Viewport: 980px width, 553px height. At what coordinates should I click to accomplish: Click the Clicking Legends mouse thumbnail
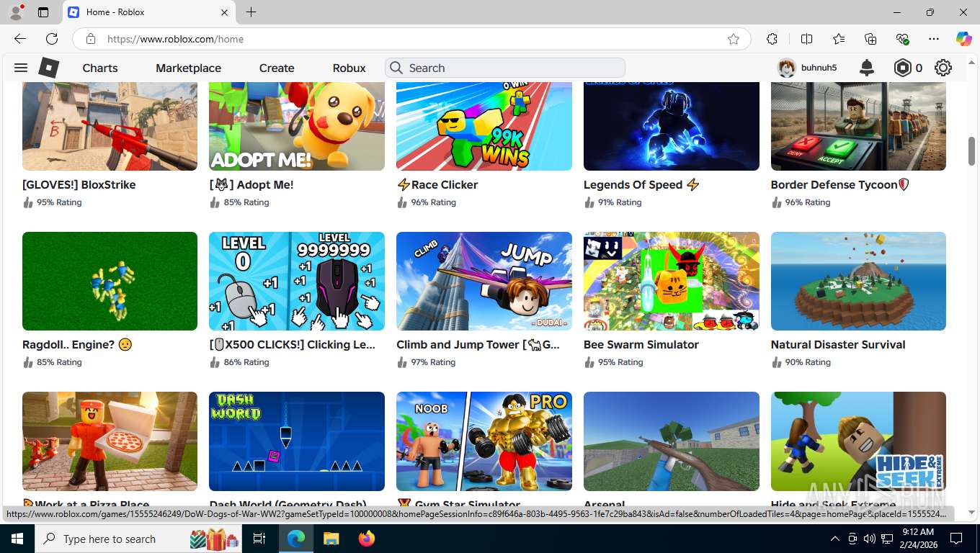pos(297,281)
